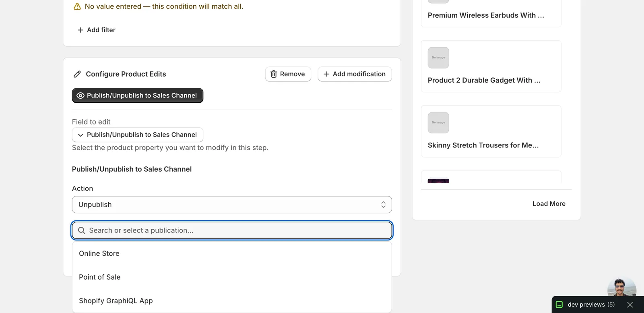Click the Product 2 Durable Gadget title

pyautogui.click(x=484, y=80)
